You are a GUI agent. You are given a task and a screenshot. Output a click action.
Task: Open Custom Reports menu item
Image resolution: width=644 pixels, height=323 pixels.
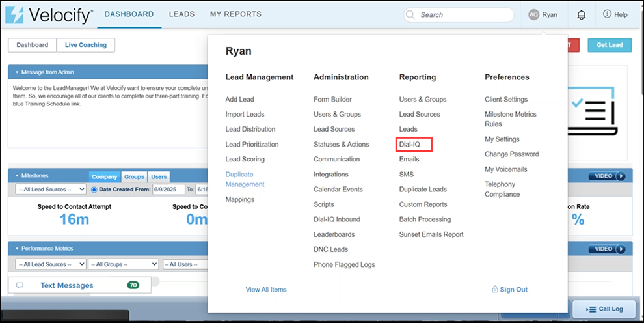click(423, 204)
